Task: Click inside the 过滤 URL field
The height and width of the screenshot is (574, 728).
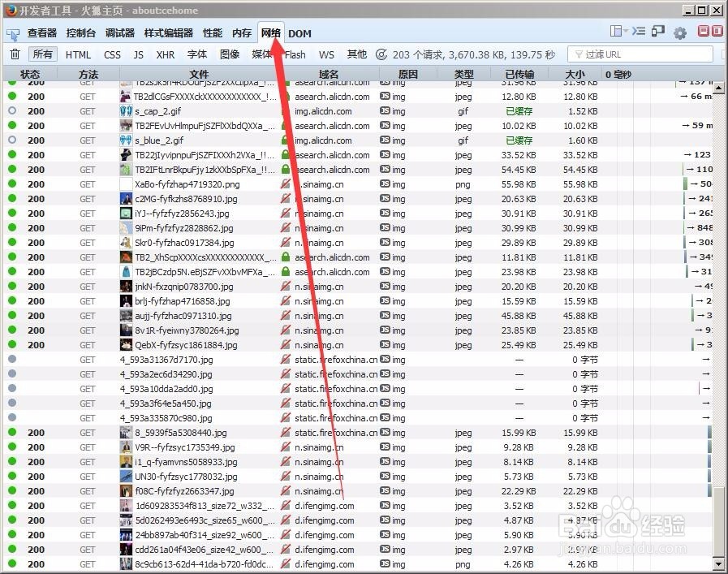Action: tap(641, 54)
